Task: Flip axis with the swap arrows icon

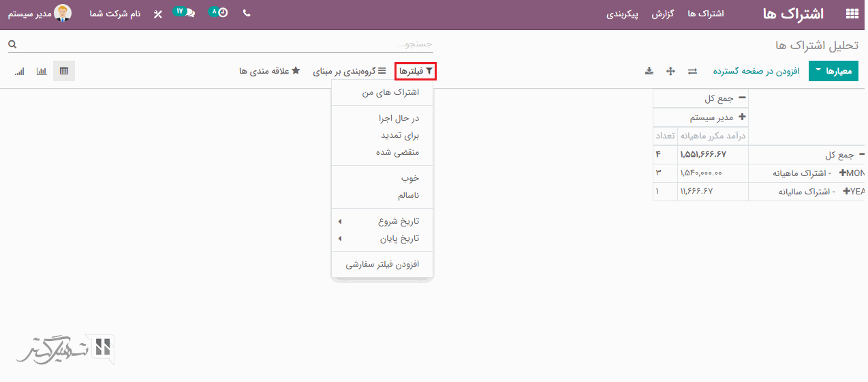Action: tap(692, 71)
